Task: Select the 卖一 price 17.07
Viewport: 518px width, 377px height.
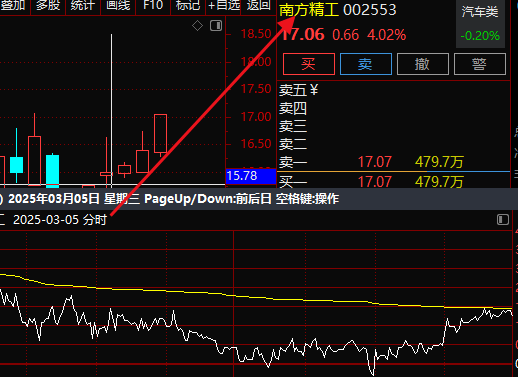Action: pyautogui.click(x=375, y=162)
